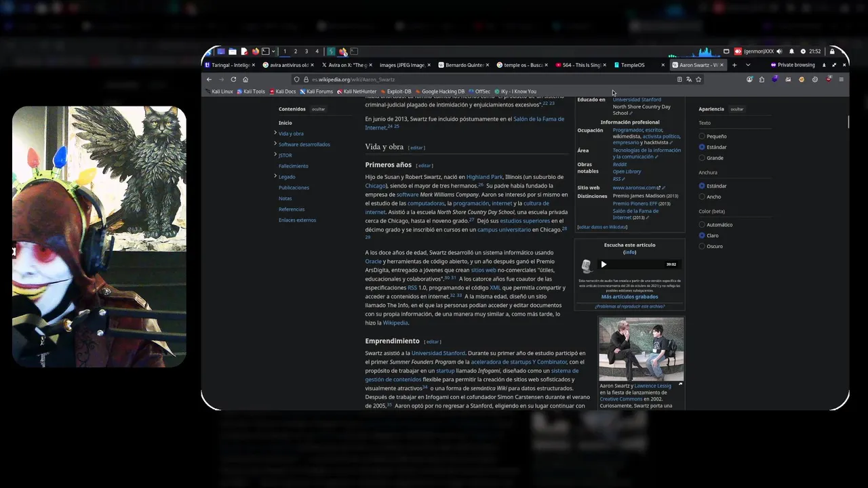Open photo of Swartz and Lawrence Lessig
The image size is (868, 488).
pyautogui.click(x=641, y=349)
